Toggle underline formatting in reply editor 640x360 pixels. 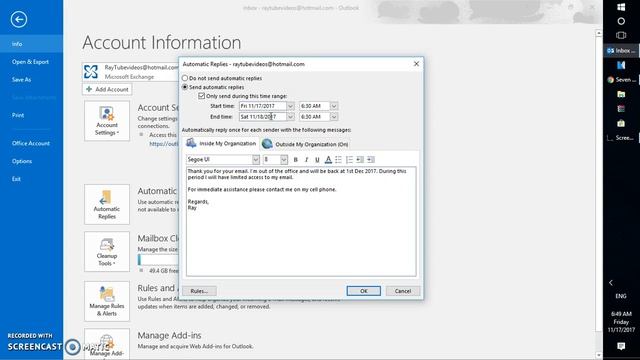pyautogui.click(x=317, y=160)
